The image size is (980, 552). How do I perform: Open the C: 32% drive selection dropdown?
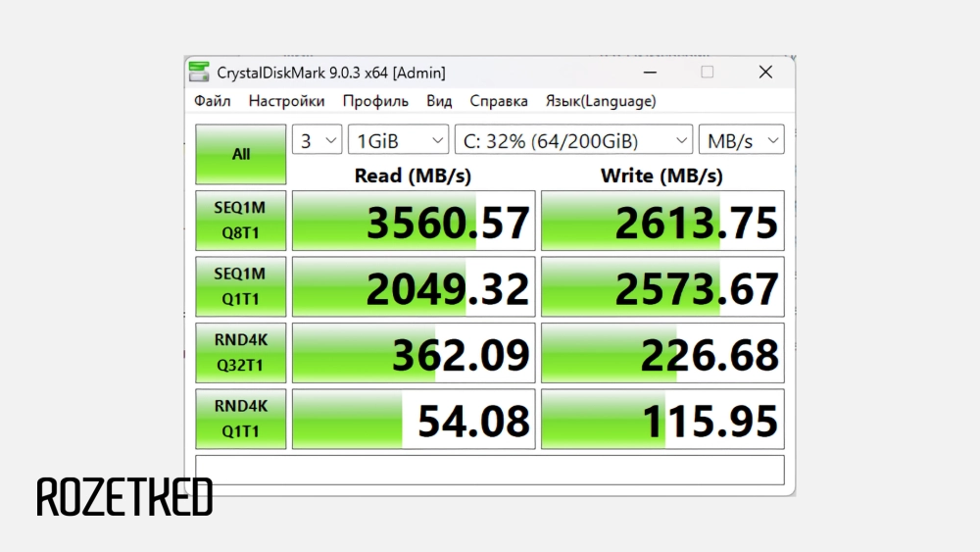(x=573, y=140)
